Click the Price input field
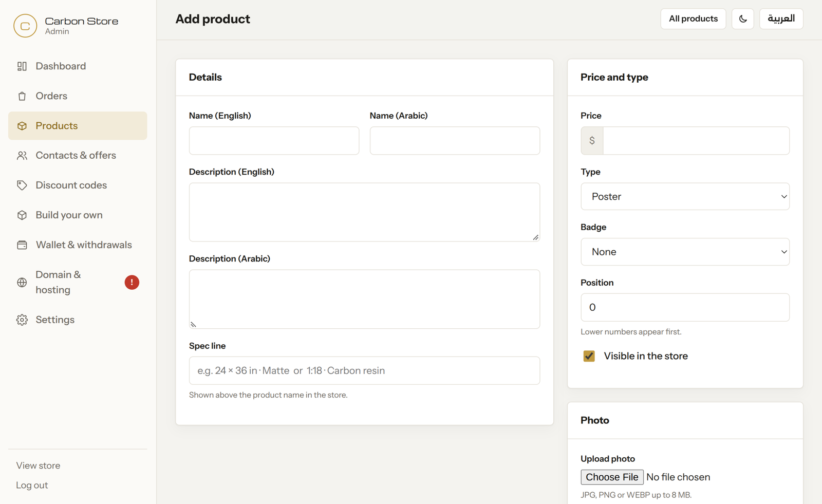 tap(696, 141)
